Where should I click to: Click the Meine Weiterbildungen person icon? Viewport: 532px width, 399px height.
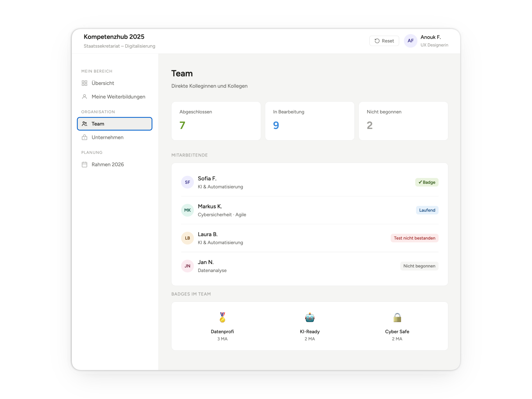point(85,97)
